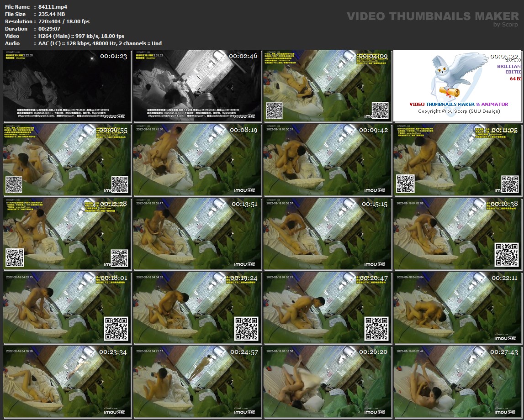The width and height of the screenshot is (524, 420).
Task: Click the 00:22:11 timestamp label
Action: (x=504, y=278)
